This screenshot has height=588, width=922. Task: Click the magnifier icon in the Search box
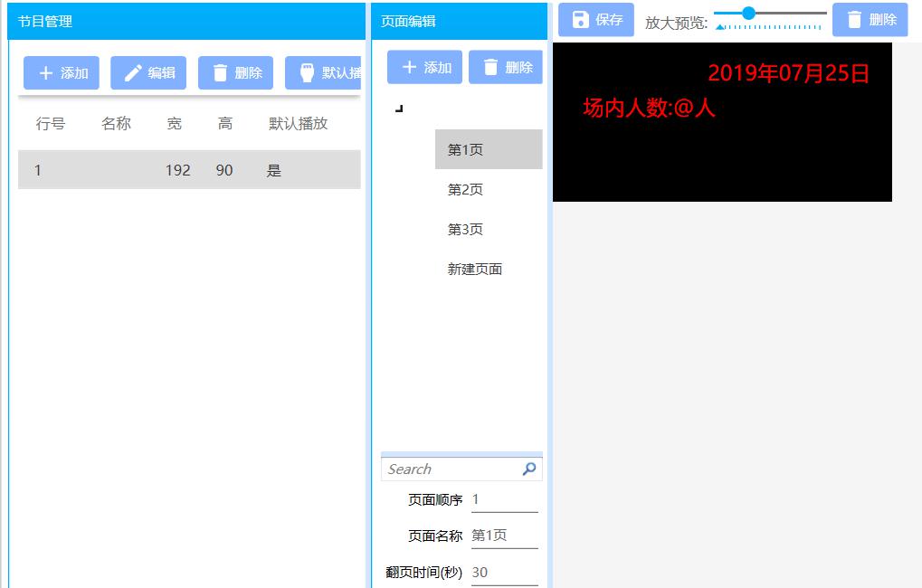[x=528, y=469]
